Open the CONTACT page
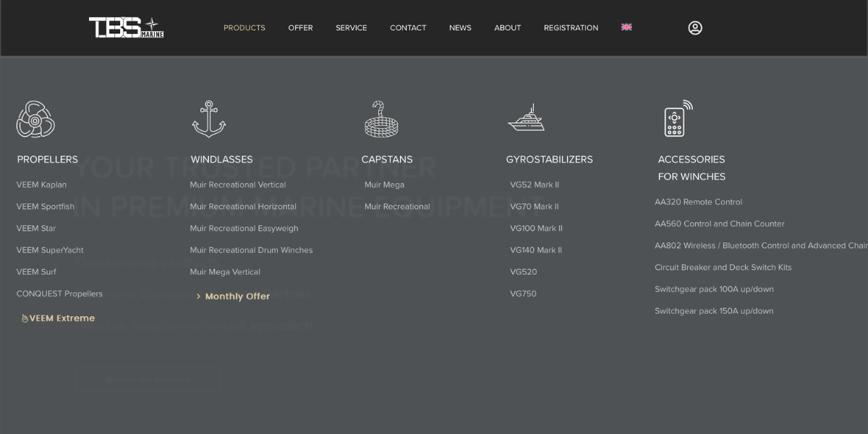The height and width of the screenshot is (434, 868). point(408,27)
